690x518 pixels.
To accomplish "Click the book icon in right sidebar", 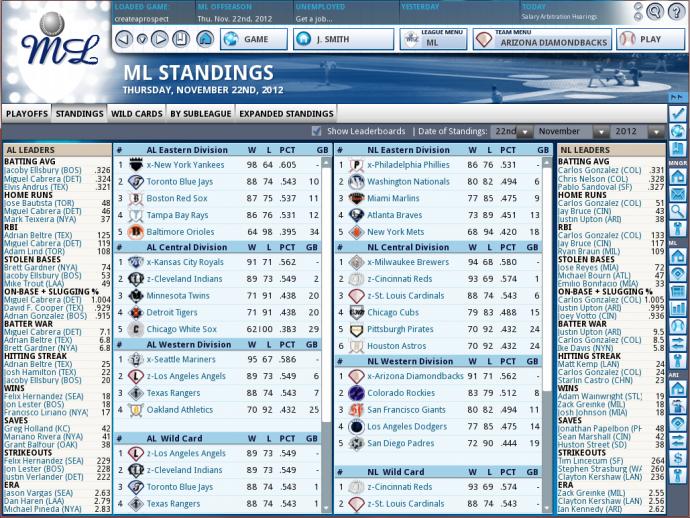I will [x=678, y=148].
